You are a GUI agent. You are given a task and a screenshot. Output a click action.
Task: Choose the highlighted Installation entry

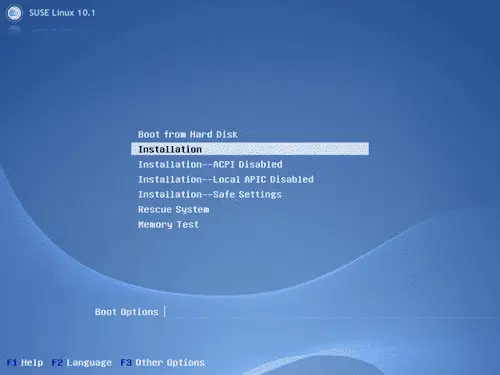[250, 149]
